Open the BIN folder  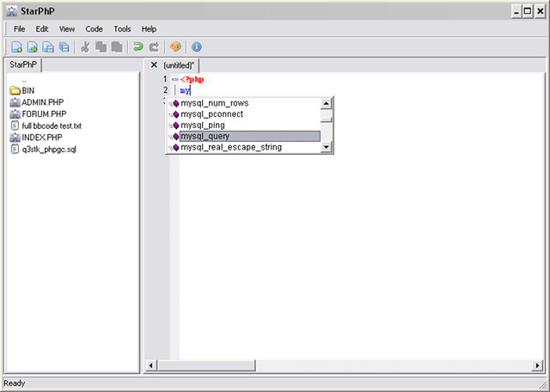27,90
